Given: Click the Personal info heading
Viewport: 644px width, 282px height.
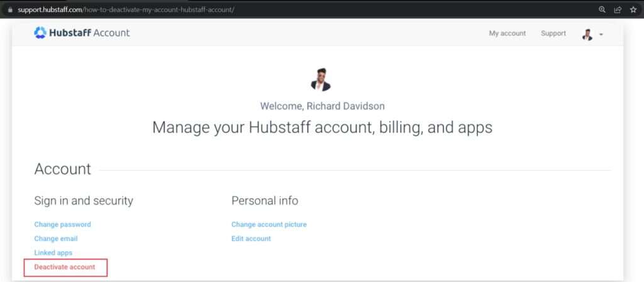Looking at the screenshot, I should pos(265,201).
